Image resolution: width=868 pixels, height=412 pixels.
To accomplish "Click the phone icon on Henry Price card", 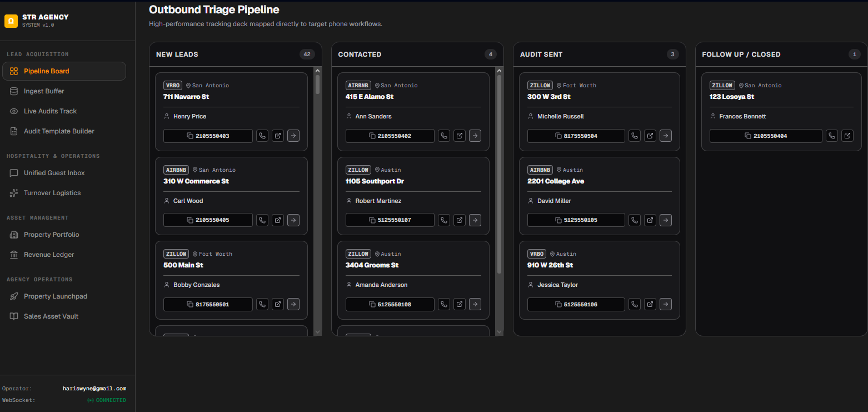I will tap(262, 136).
